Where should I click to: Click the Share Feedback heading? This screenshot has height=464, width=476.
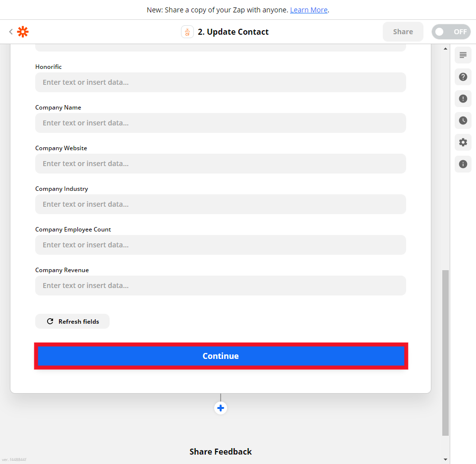(221, 452)
